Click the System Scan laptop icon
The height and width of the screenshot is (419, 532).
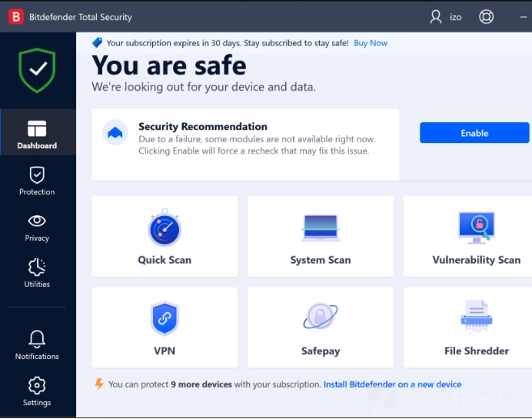pyautogui.click(x=321, y=228)
